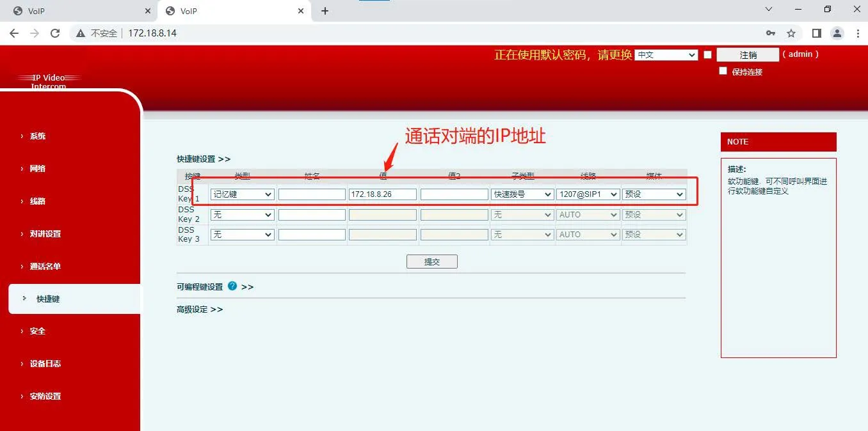868x431 pixels.
Task: Open the 中文 language dropdown
Action: (666, 54)
